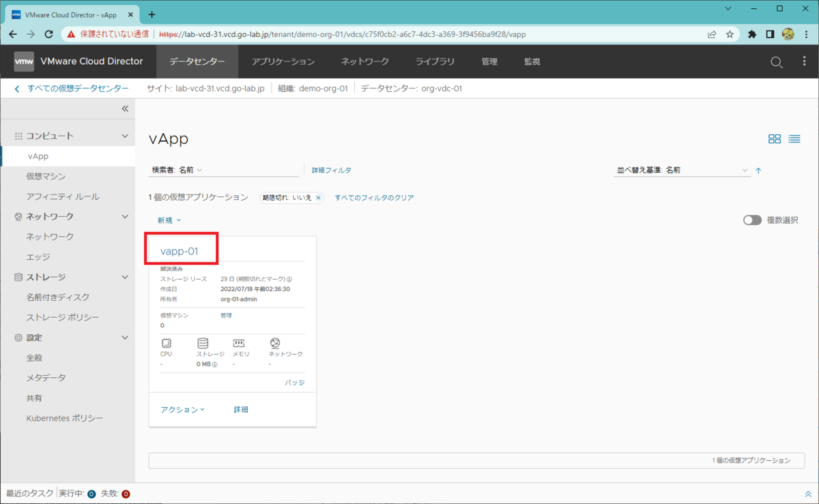Toggle the 複数選択 switch
The height and width of the screenshot is (504, 819).
point(752,220)
